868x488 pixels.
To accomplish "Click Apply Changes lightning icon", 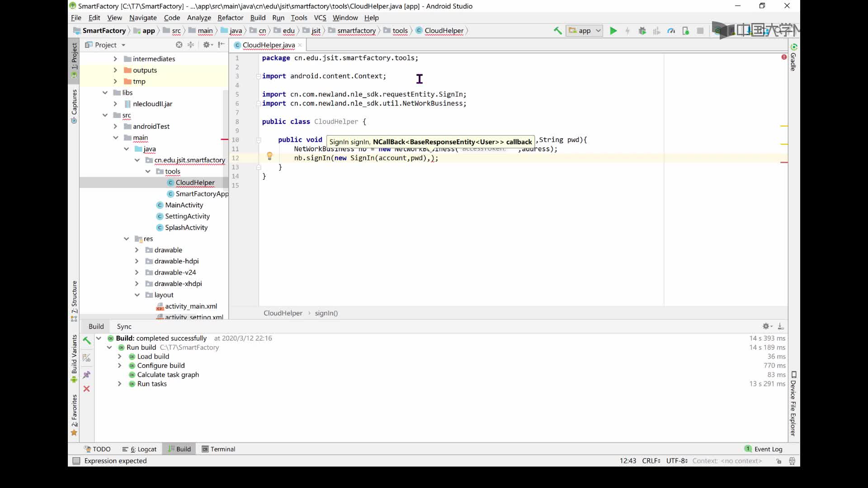I will (x=627, y=31).
